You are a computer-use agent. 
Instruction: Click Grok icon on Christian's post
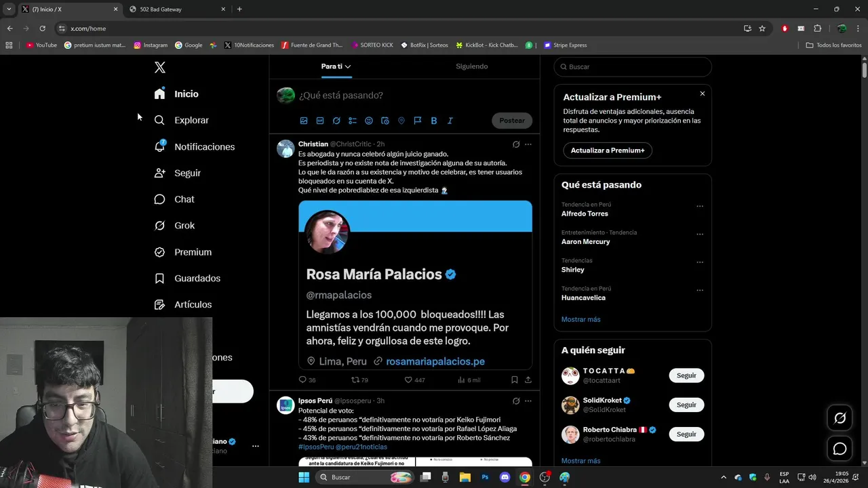click(x=516, y=144)
